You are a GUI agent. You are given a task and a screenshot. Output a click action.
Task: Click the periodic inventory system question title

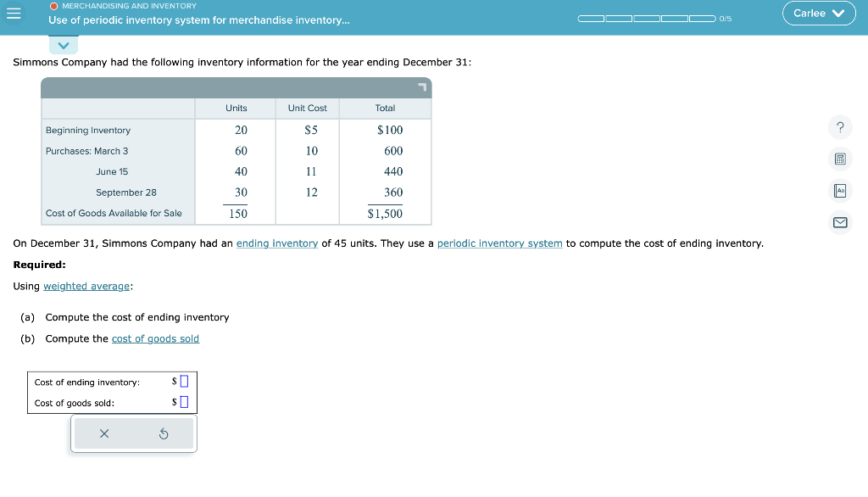tap(199, 20)
